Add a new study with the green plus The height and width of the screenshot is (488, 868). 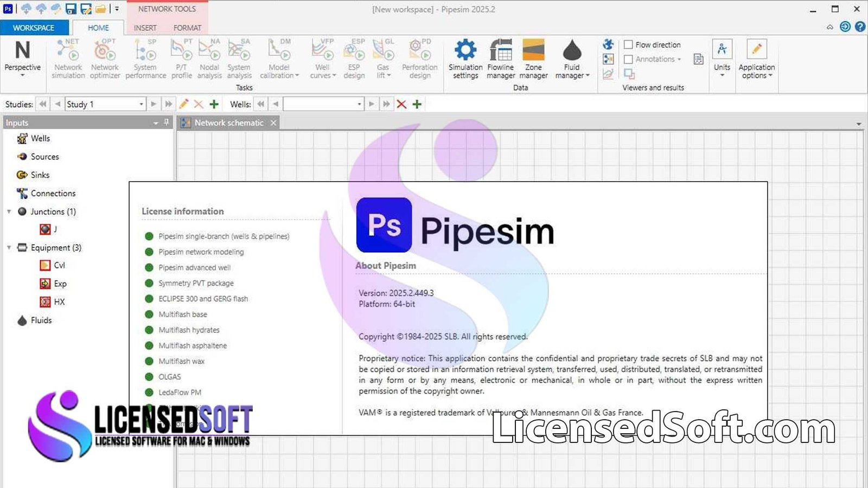[214, 104]
